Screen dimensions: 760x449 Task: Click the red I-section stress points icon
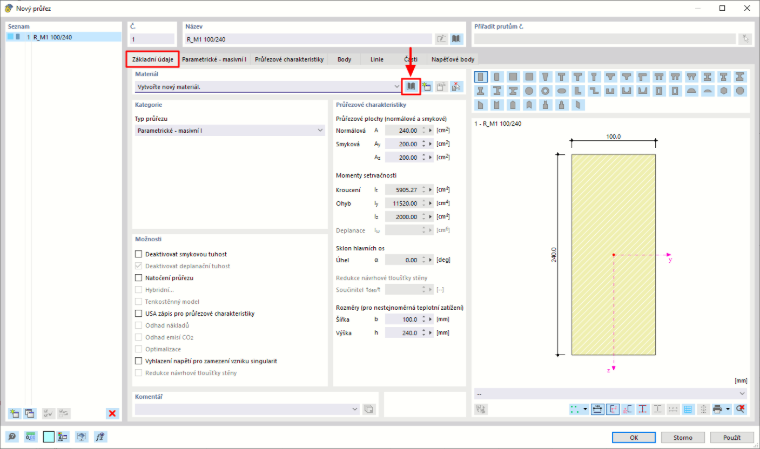pos(643,409)
